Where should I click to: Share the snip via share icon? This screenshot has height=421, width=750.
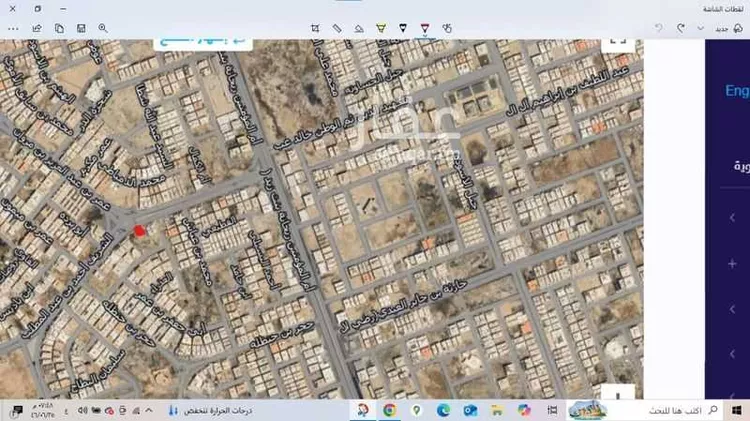point(37,29)
